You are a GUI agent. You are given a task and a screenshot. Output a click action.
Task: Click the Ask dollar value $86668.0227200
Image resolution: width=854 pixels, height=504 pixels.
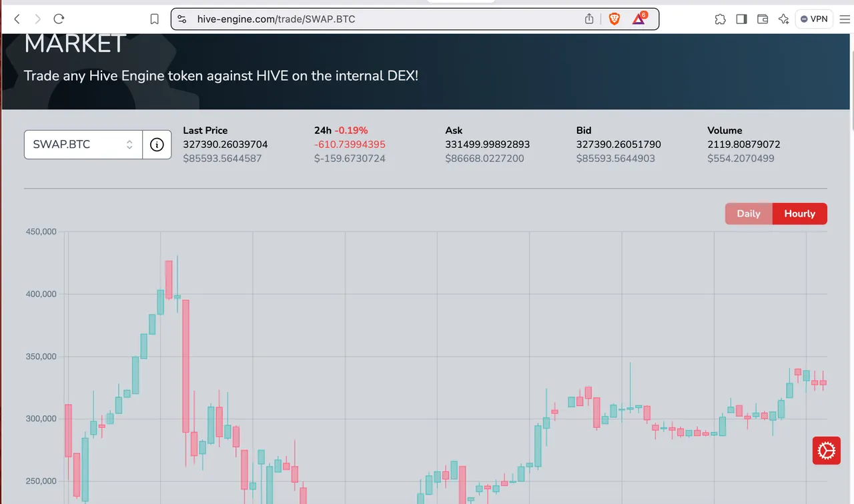[x=484, y=159]
